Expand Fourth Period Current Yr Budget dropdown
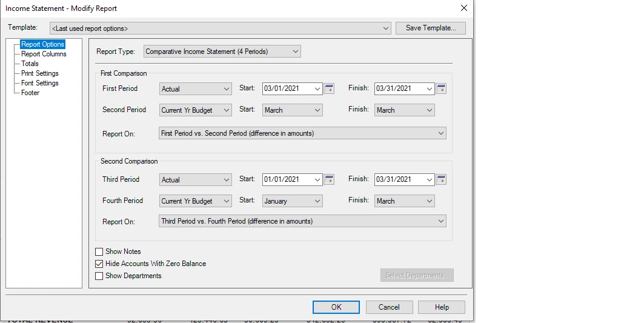Image resolution: width=644 pixels, height=323 pixels. 196,201
